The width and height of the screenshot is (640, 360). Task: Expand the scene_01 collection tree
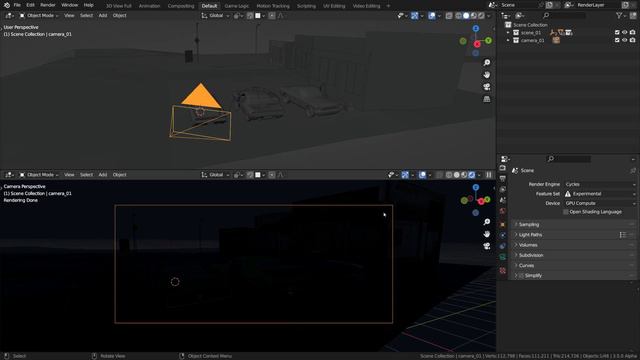[x=508, y=32]
